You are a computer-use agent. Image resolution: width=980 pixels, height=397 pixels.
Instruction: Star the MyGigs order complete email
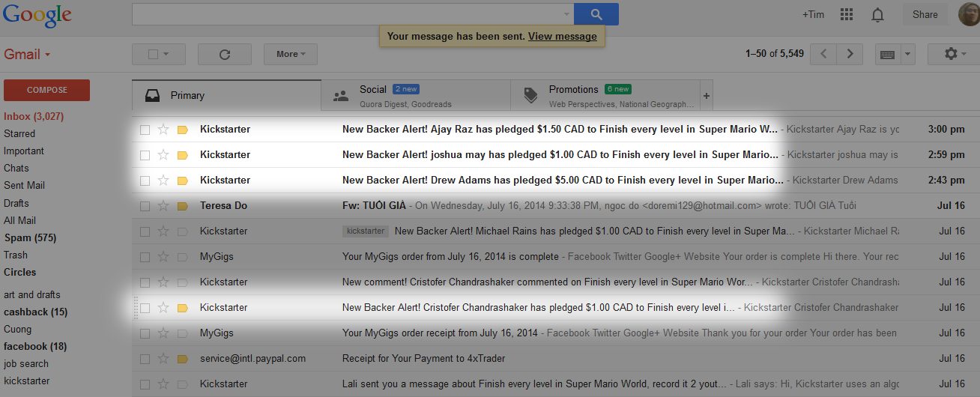point(163,257)
